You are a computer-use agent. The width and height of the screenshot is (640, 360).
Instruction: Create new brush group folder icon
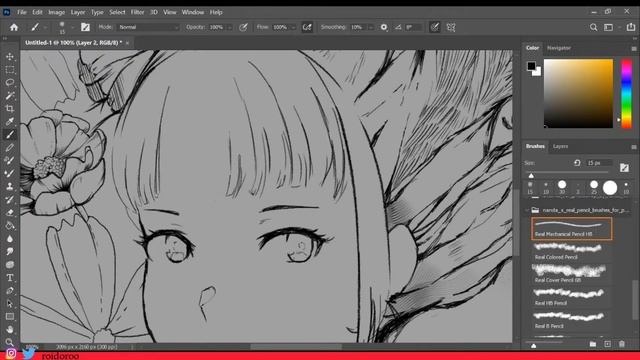[x=593, y=344]
